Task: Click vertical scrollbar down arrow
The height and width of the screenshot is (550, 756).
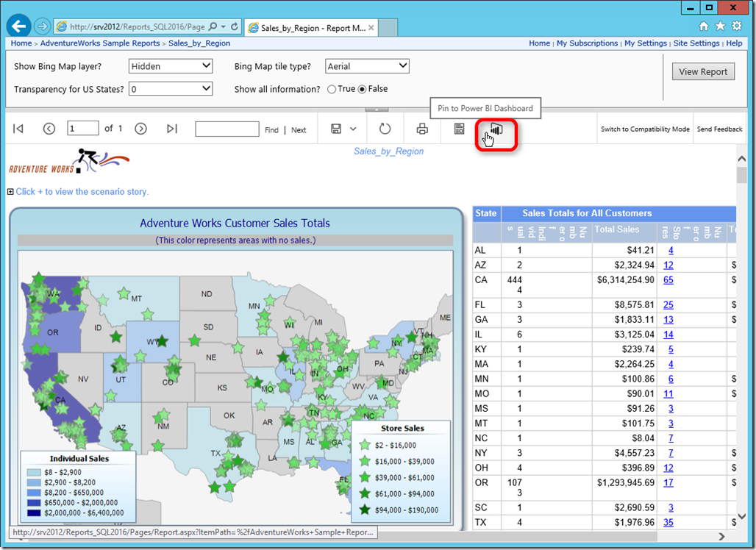Action: (741, 516)
